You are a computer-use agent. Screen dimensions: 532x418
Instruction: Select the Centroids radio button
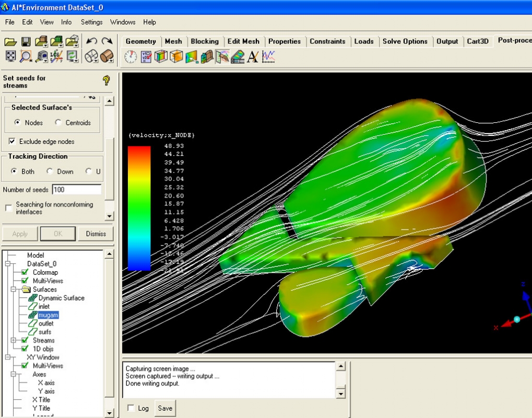pyautogui.click(x=58, y=123)
